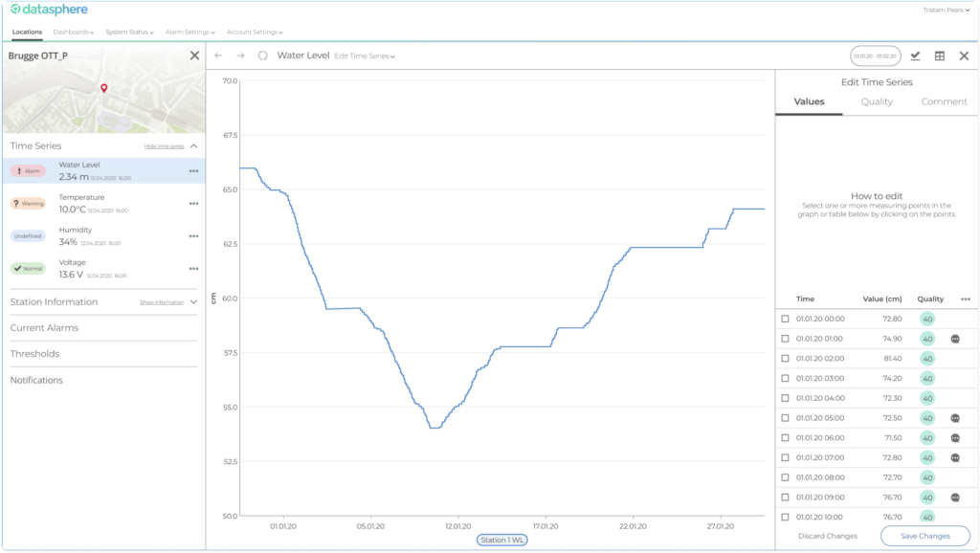Image resolution: width=980 pixels, height=553 pixels.
Task: Open the table header three-dot options
Action: coord(965,299)
